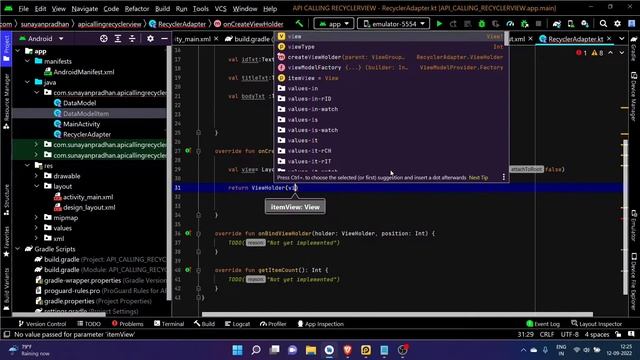The image size is (640, 360).
Task: Choose viewType completion suggestion
Action: coord(391,47)
